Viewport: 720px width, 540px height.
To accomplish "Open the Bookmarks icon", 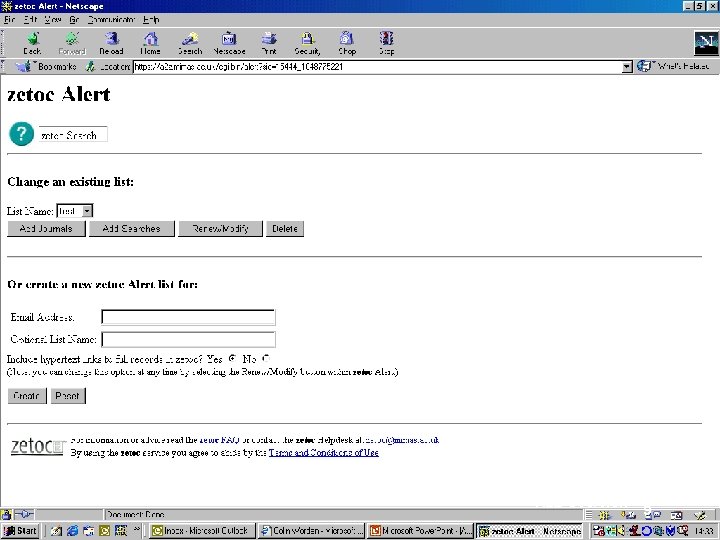I will pos(24,67).
